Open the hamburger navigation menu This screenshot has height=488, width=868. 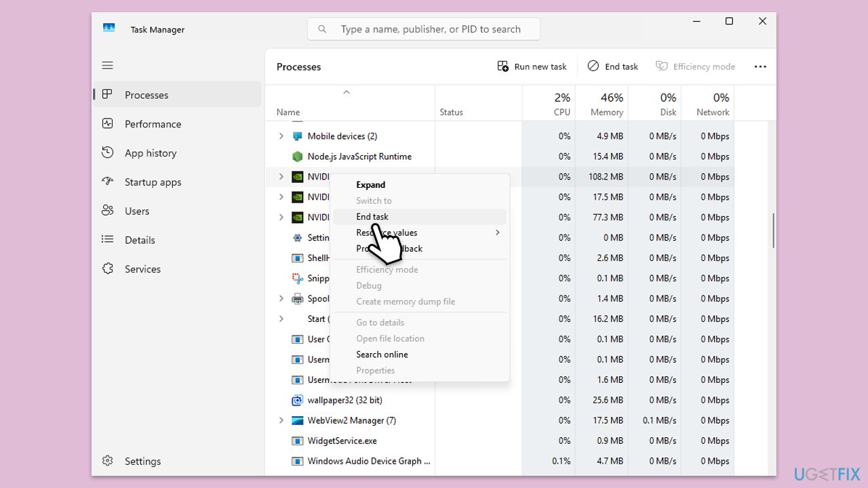pyautogui.click(x=107, y=66)
